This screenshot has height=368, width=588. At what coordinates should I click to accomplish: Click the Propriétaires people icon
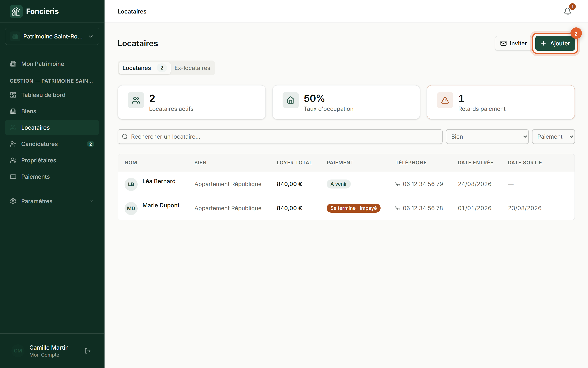tap(13, 160)
